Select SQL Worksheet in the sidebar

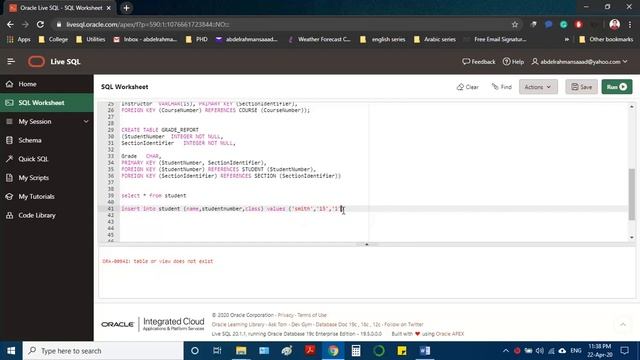[47, 103]
